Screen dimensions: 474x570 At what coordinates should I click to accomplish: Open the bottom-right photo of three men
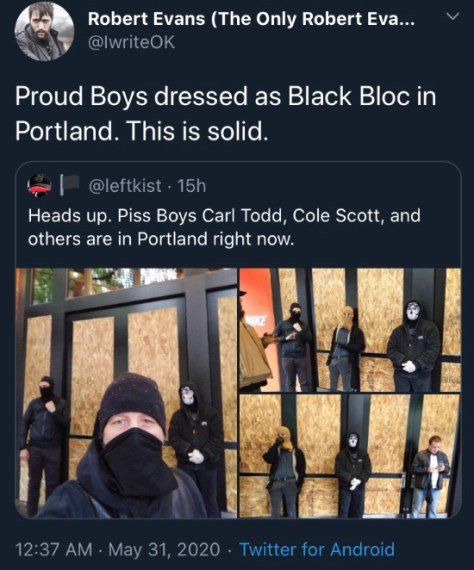[x=350, y=456]
